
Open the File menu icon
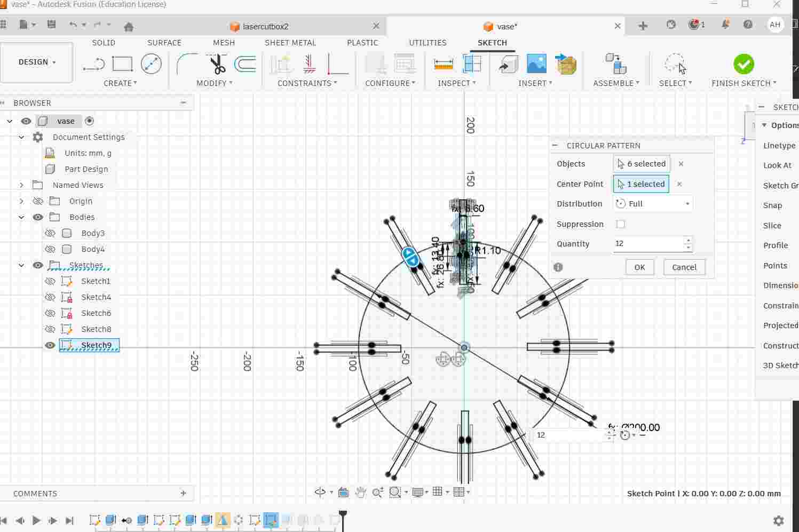coord(23,25)
